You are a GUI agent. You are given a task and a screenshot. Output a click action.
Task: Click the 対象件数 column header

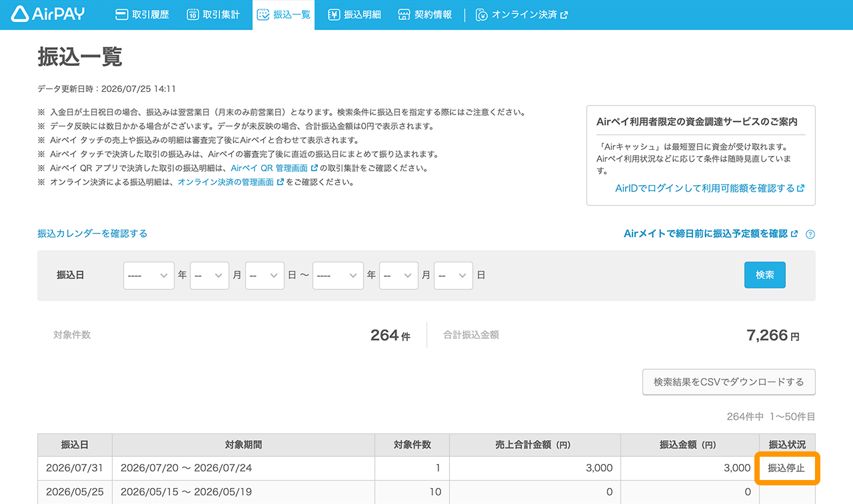pyautogui.click(x=412, y=445)
